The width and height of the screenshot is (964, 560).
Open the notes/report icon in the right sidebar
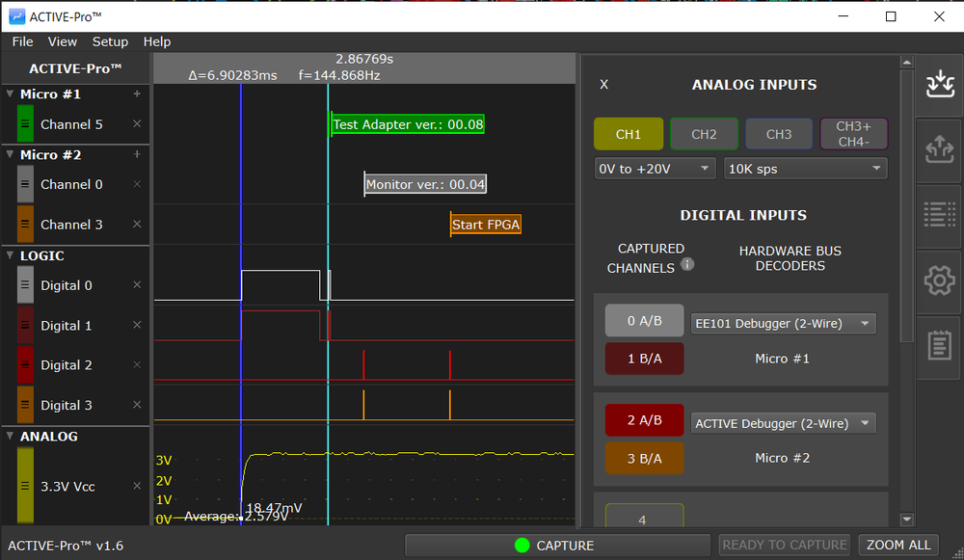tap(939, 345)
